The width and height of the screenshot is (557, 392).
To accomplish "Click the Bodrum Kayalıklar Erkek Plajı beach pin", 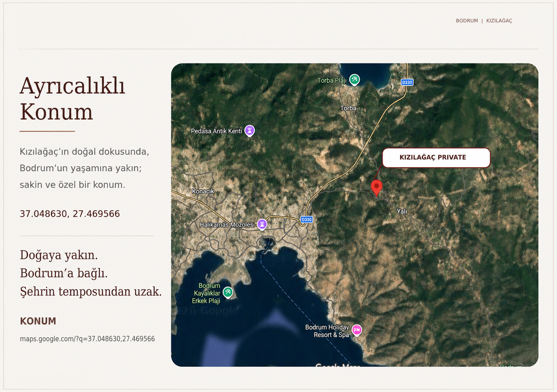I will (228, 293).
